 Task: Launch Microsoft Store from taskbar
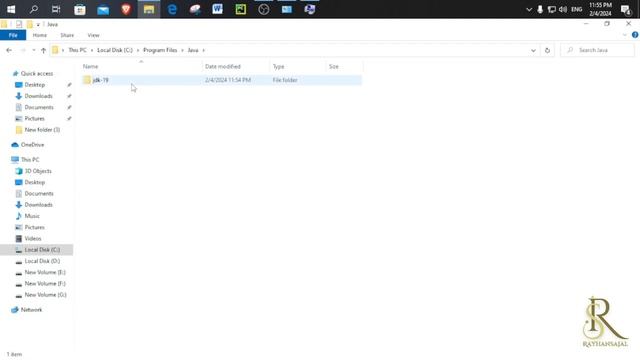coord(80,9)
